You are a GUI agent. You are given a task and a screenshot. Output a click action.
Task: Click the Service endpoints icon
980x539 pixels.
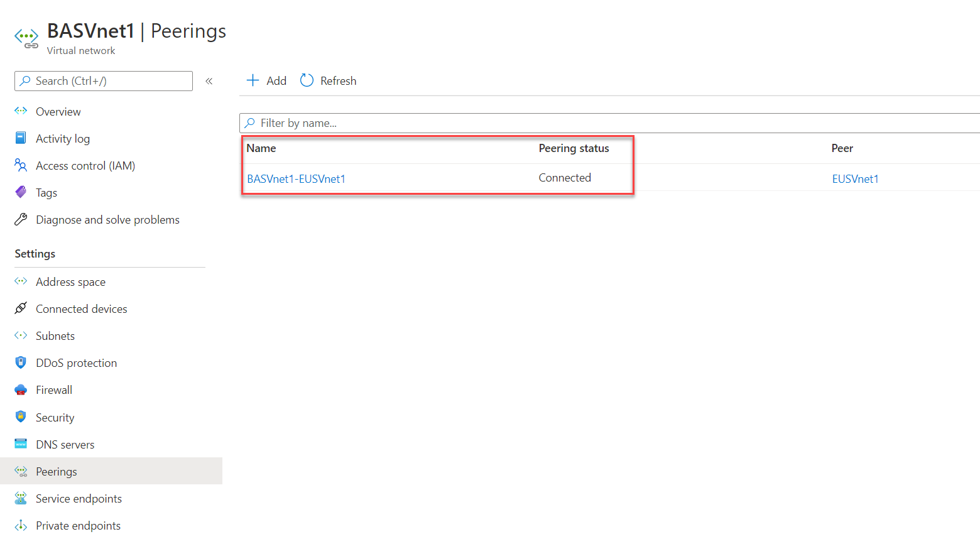pos(21,498)
